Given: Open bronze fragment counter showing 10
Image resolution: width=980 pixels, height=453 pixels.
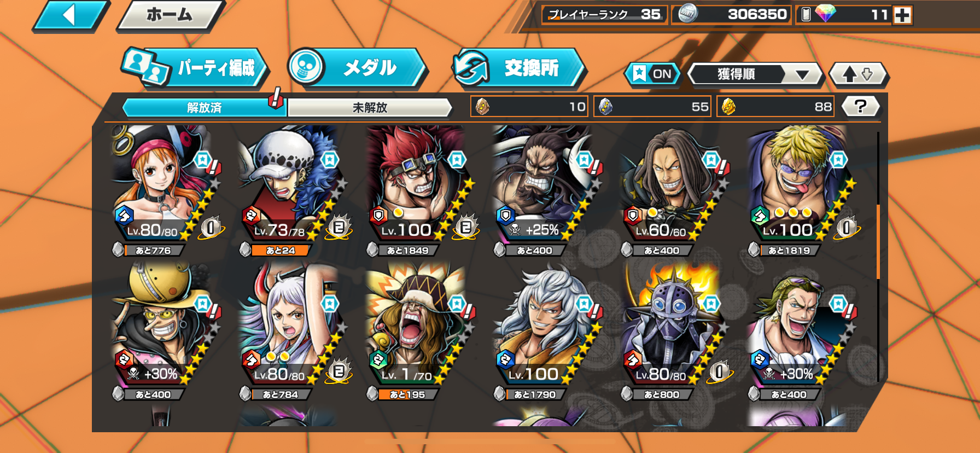Looking at the screenshot, I should (529, 107).
